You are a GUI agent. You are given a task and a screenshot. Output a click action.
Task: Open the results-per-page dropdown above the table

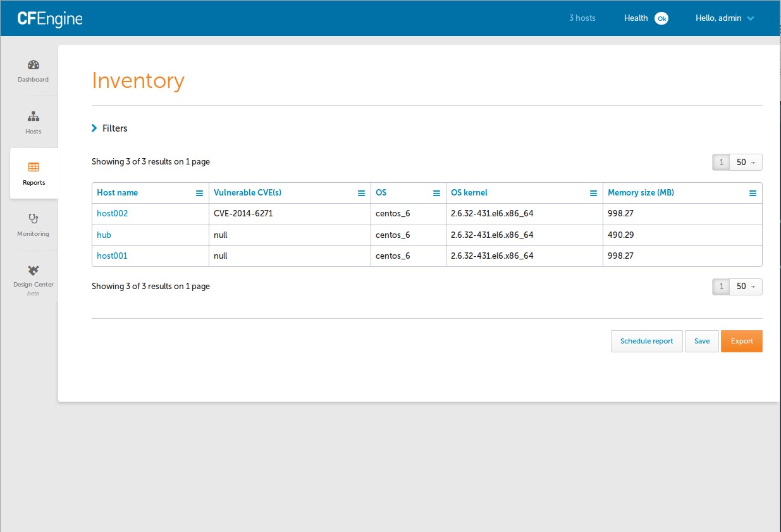click(x=746, y=162)
